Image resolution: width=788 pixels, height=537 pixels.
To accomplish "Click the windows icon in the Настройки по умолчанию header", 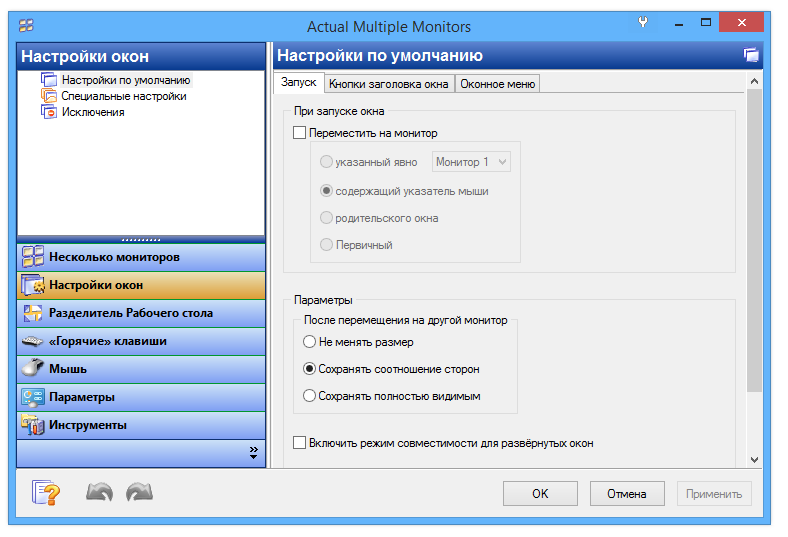I will (751, 55).
